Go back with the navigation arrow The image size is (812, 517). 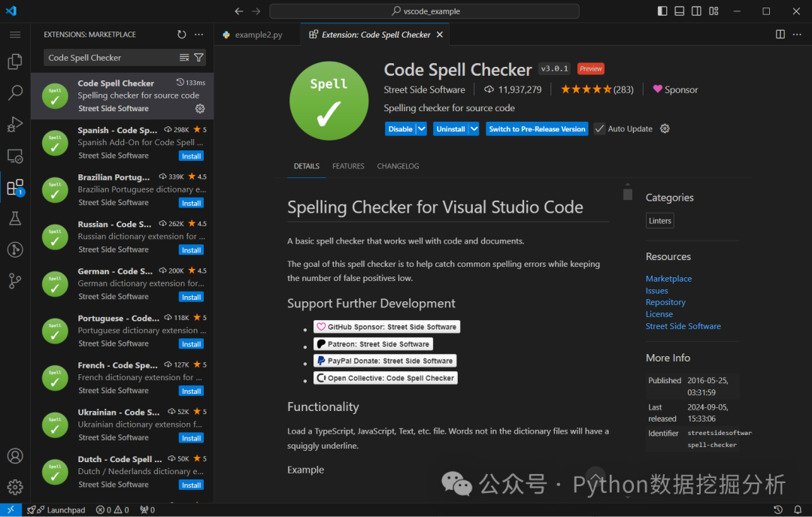[x=239, y=11]
